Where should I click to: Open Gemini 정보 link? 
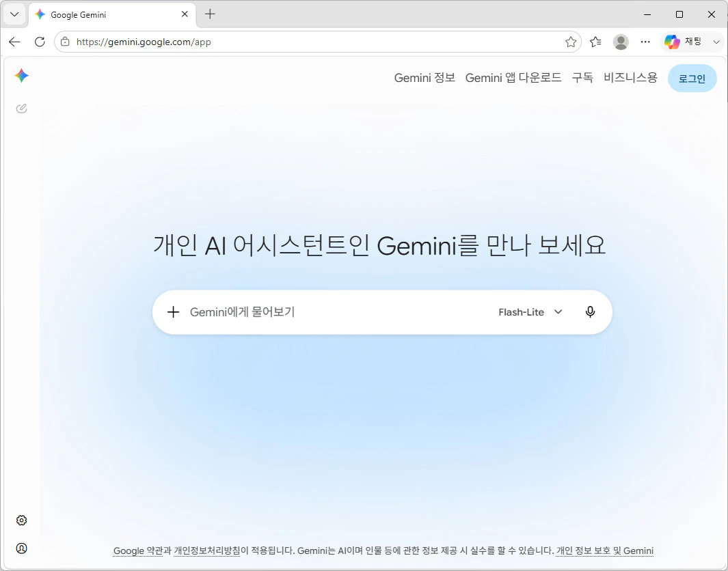click(x=424, y=78)
